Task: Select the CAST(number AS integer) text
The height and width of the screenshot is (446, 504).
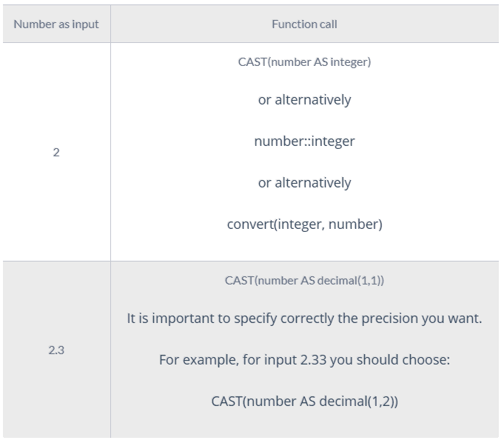Action: (x=304, y=62)
